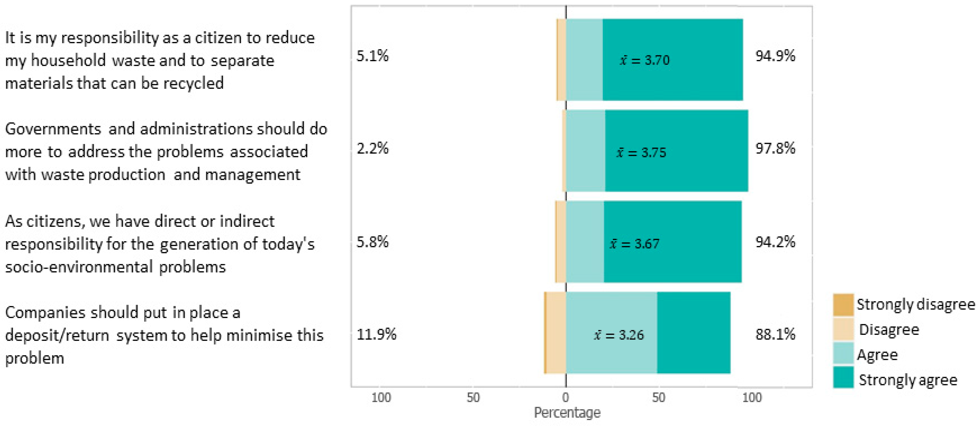Click the 97.8% agreement label

click(x=775, y=148)
